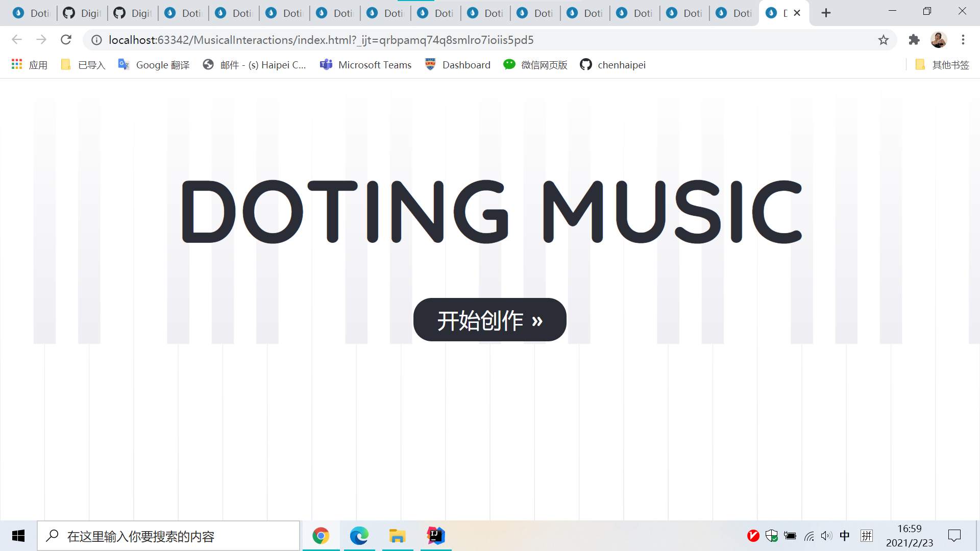980x551 pixels.
Task: Reload the page with refresh icon
Action: click(x=66, y=40)
